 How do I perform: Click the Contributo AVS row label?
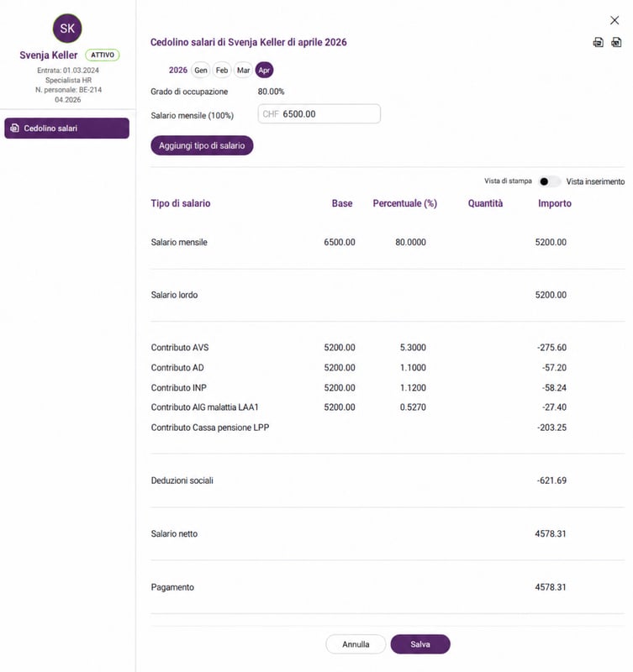(x=180, y=348)
